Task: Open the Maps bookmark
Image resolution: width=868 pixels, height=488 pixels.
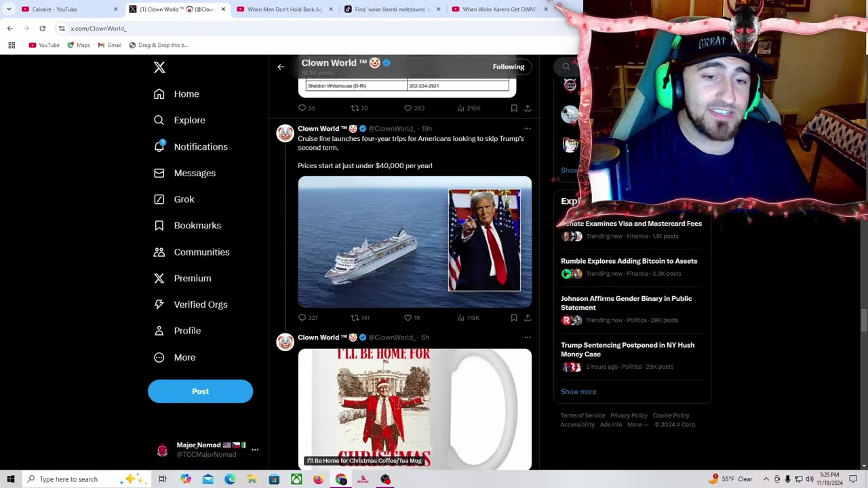Action: [79, 45]
